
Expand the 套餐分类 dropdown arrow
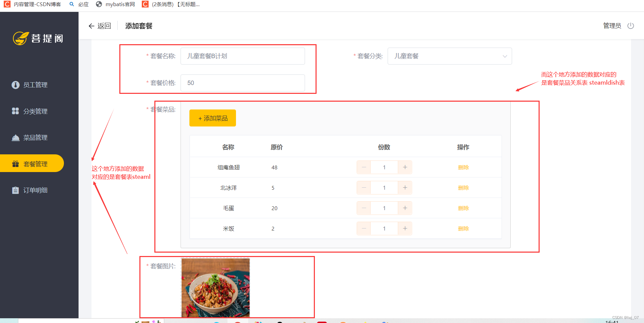505,56
